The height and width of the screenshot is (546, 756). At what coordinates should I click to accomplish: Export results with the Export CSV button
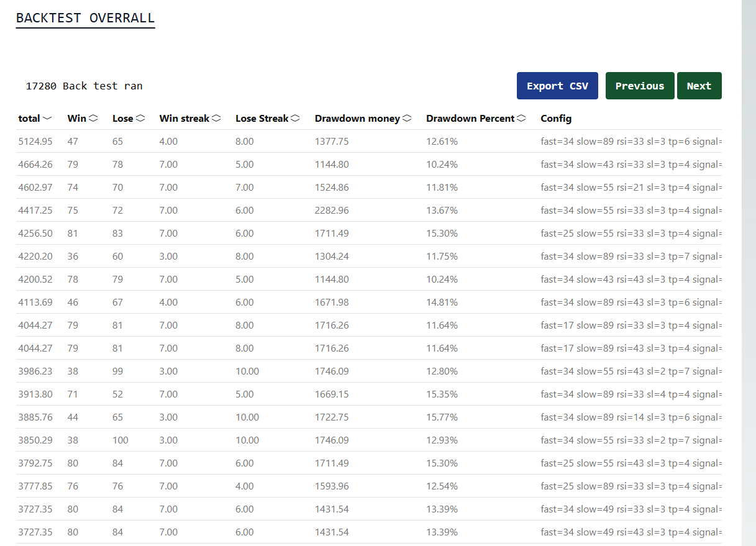pos(557,86)
